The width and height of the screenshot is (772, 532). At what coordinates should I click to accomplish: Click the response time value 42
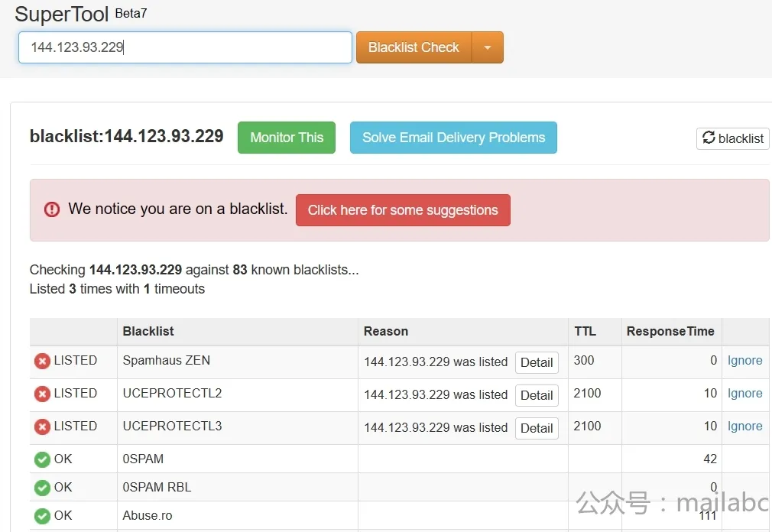[710, 459]
